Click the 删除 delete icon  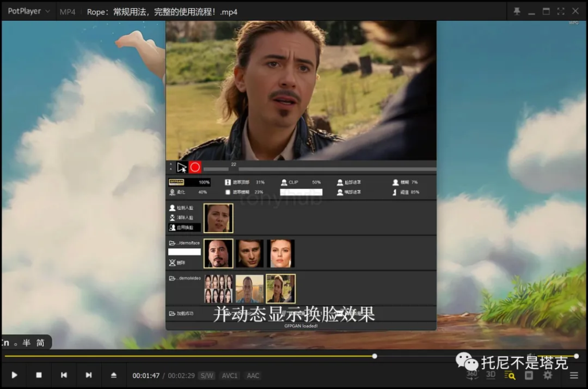[172, 263]
